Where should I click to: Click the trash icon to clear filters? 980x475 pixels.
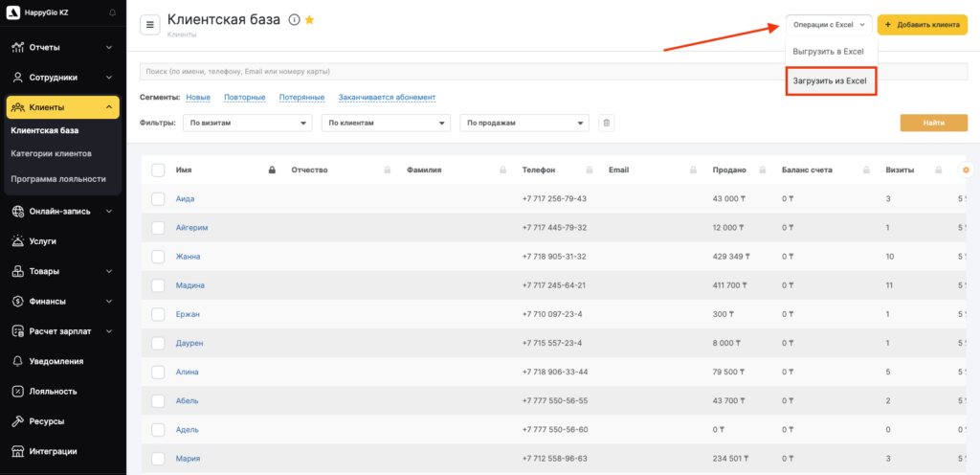point(606,123)
